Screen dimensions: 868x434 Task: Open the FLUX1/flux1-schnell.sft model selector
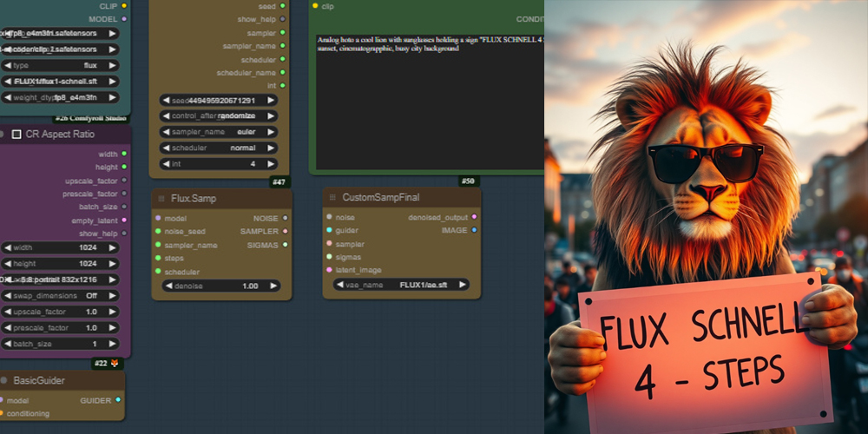tap(60, 82)
